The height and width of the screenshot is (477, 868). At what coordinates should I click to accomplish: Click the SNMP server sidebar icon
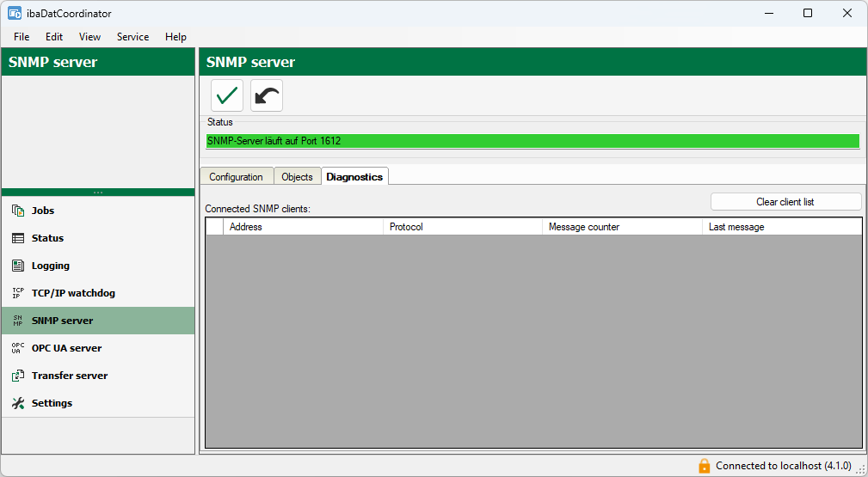pos(18,321)
